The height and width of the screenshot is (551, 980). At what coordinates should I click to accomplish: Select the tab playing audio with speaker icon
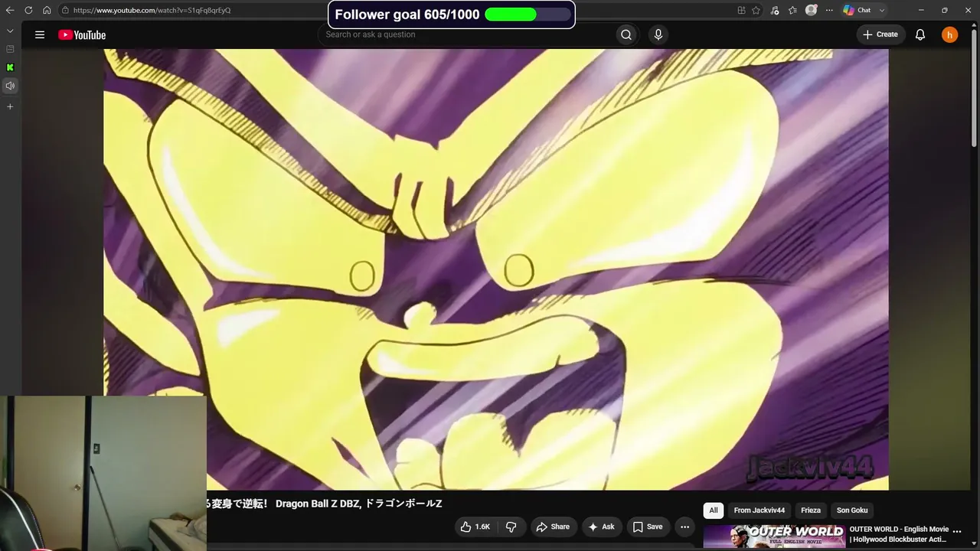pos(10,86)
